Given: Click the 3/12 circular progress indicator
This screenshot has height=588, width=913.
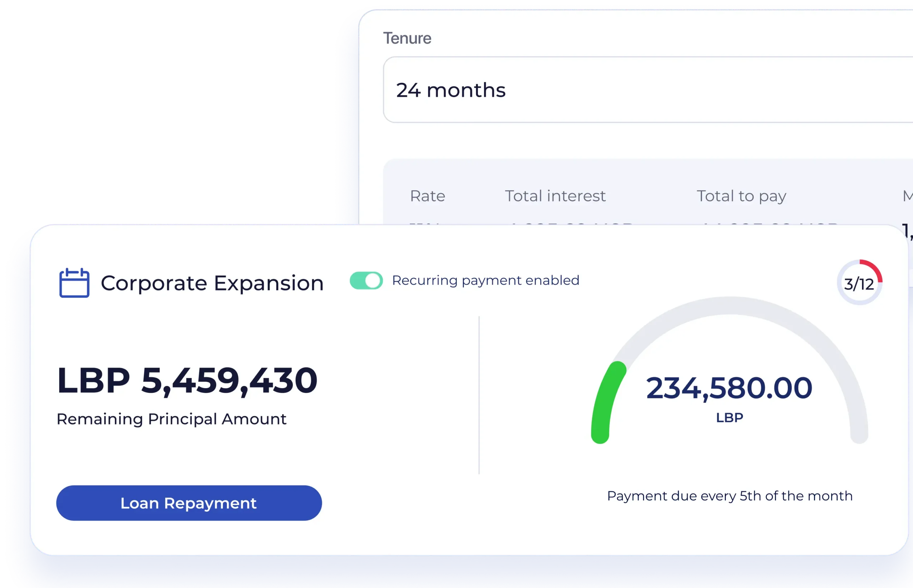Looking at the screenshot, I should (859, 283).
